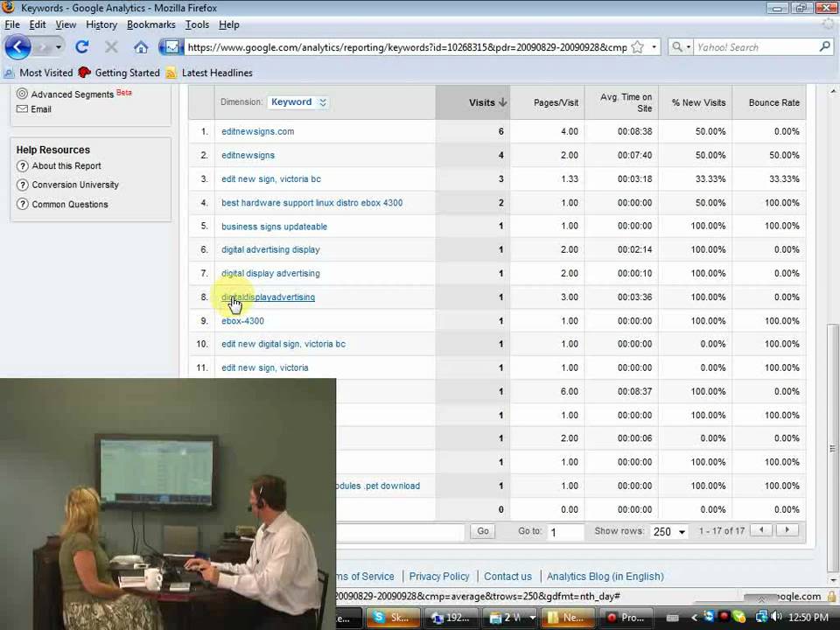Open the Getting Started bookmark
Screen dimensions: 840x630
pos(119,73)
